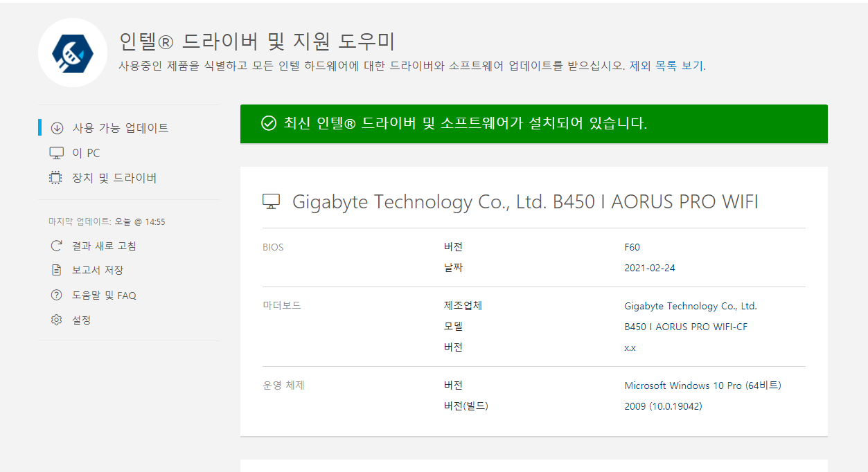Open the 사용 가능 업데이트 section
This screenshot has width=868, height=472.
pos(121,128)
